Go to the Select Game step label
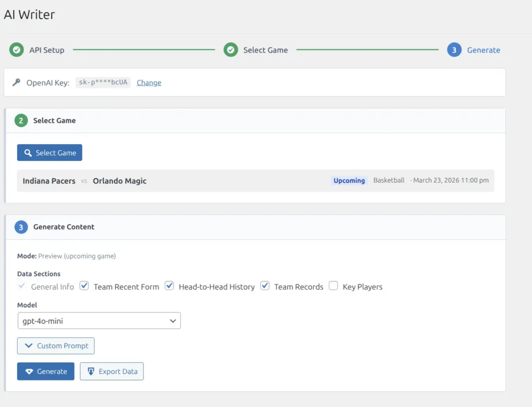This screenshot has width=532, height=407. click(265, 50)
